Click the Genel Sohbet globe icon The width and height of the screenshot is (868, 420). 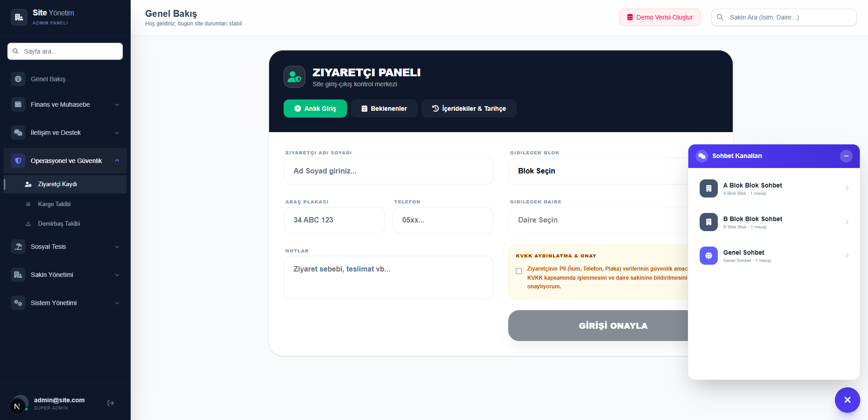click(x=708, y=256)
